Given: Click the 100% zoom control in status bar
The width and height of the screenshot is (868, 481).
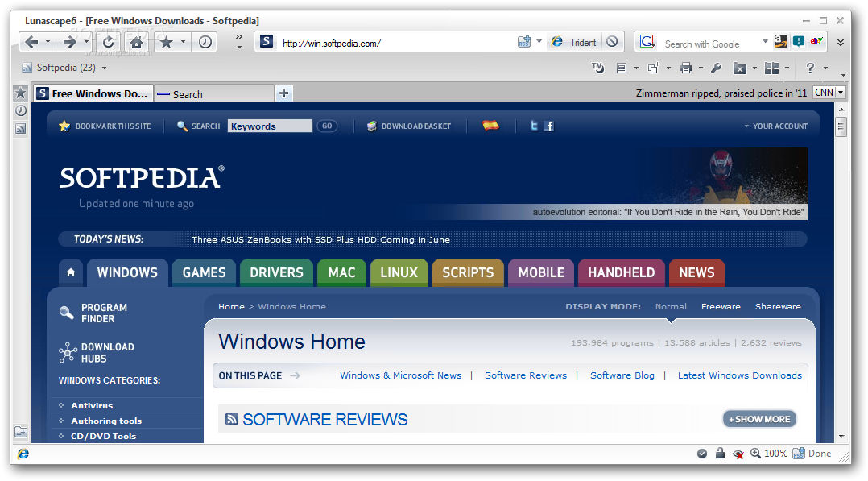Looking at the screenshot, I should pos(769,454).
